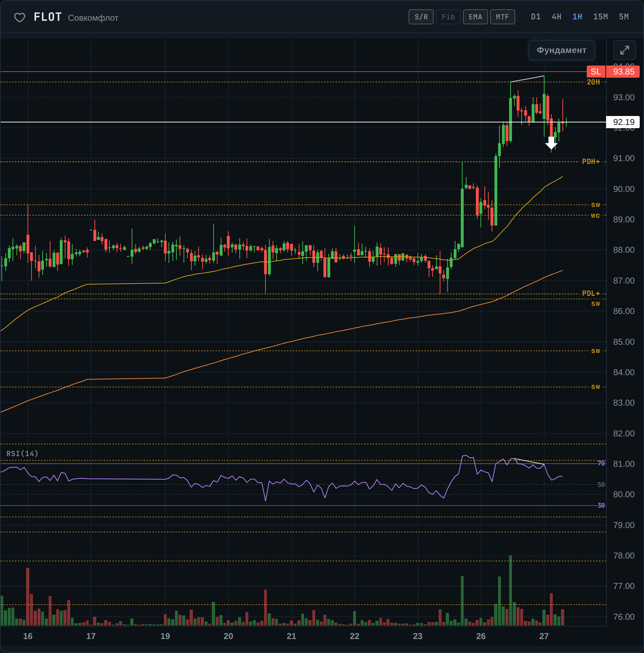Switch to D1 timeframe

(x=536, y=17)
